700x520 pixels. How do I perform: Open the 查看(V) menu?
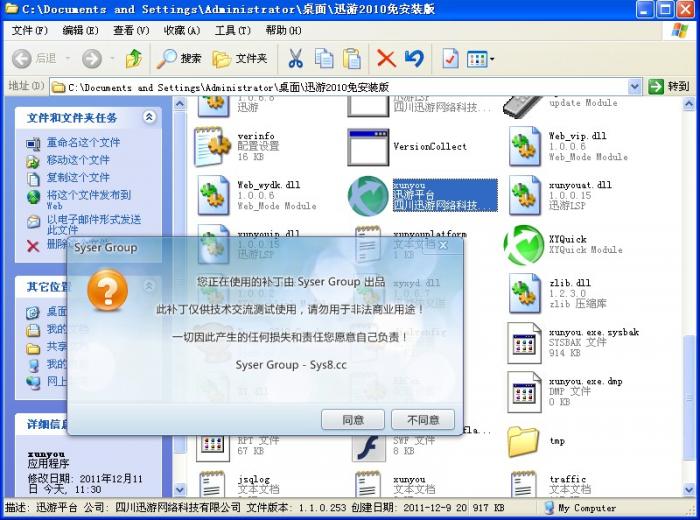click(131, 30)
